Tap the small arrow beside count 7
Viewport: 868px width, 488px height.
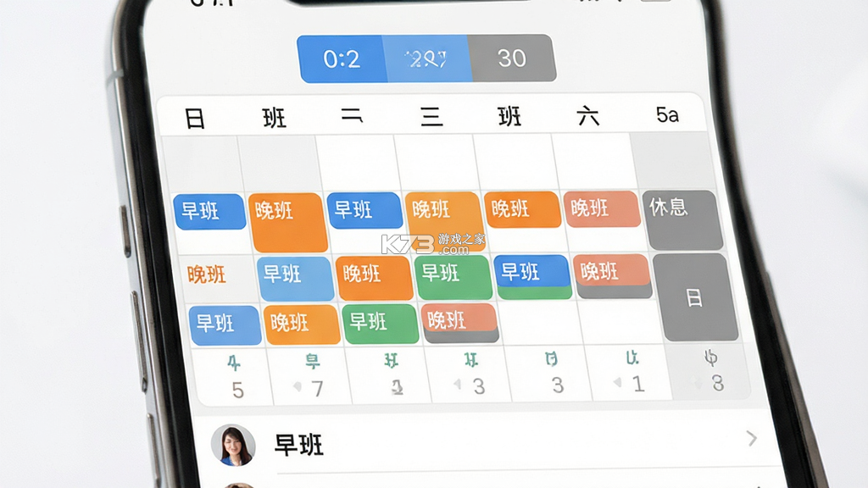point(298,386)
